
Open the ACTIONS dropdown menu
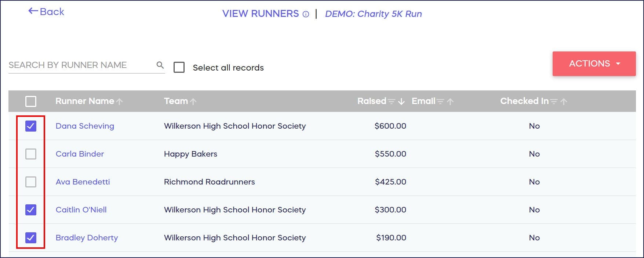pyautogui.click(x=594, y=64)
